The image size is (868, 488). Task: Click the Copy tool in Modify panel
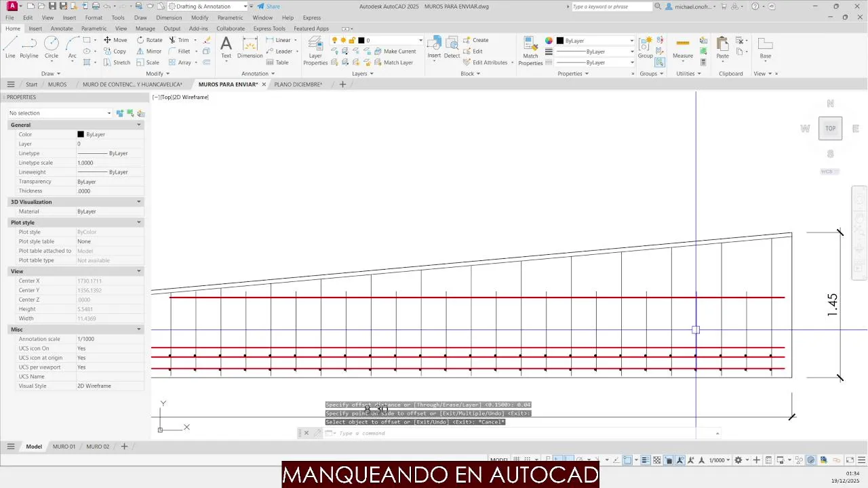115,51
